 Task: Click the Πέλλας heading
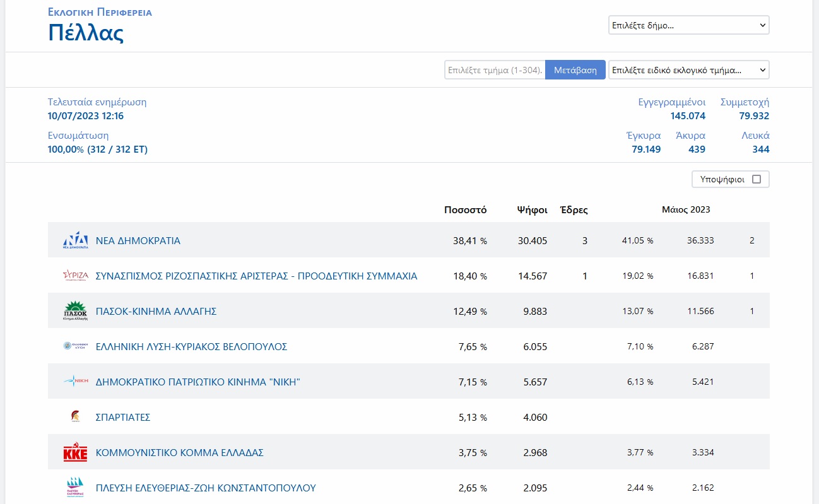point(86,32)
